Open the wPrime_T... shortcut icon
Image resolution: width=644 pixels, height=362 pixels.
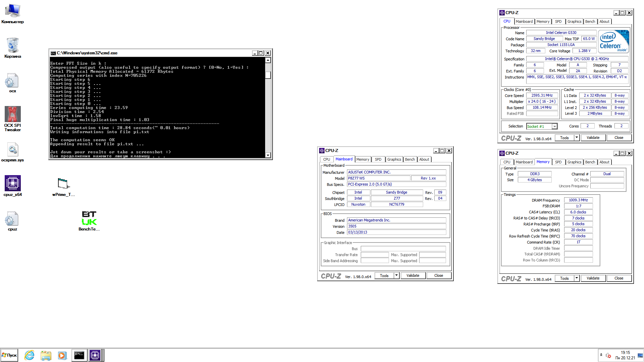(x=63, y=187)
